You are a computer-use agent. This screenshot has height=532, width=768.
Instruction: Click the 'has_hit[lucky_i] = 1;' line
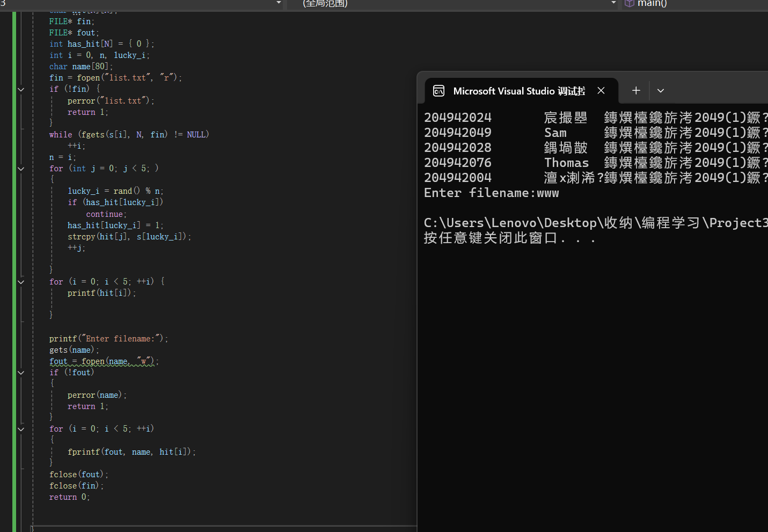point(115,225)
